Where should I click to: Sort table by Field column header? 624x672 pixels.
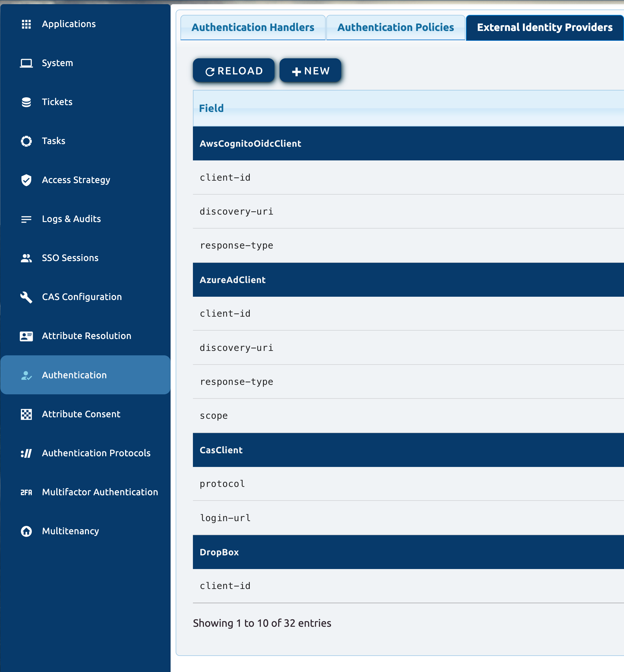tap(211, 108)
